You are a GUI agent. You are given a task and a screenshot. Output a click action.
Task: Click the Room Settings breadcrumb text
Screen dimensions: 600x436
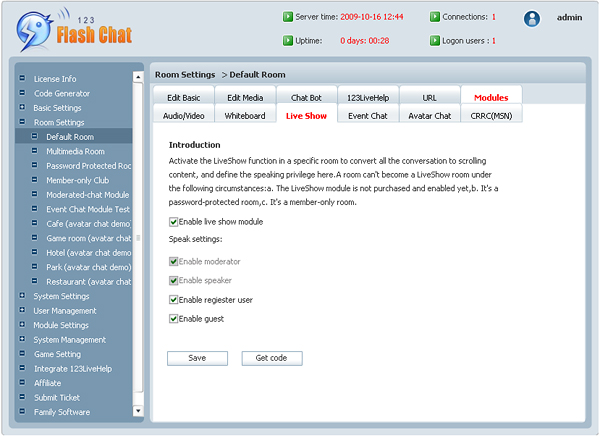tap(185, 75)
